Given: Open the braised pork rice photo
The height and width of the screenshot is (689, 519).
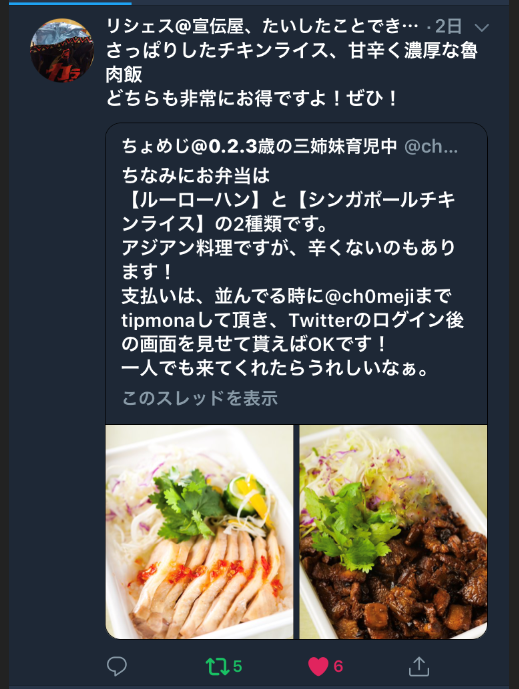Looking at the screenshot, I should coord(393,532).
